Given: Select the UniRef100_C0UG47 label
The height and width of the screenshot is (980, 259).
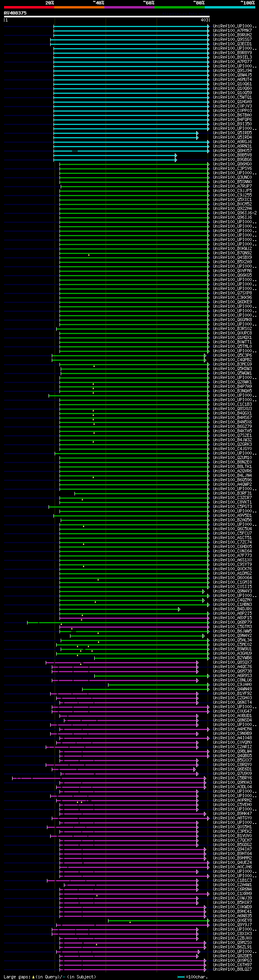Looking at the screenshot, I should point(232,711).
